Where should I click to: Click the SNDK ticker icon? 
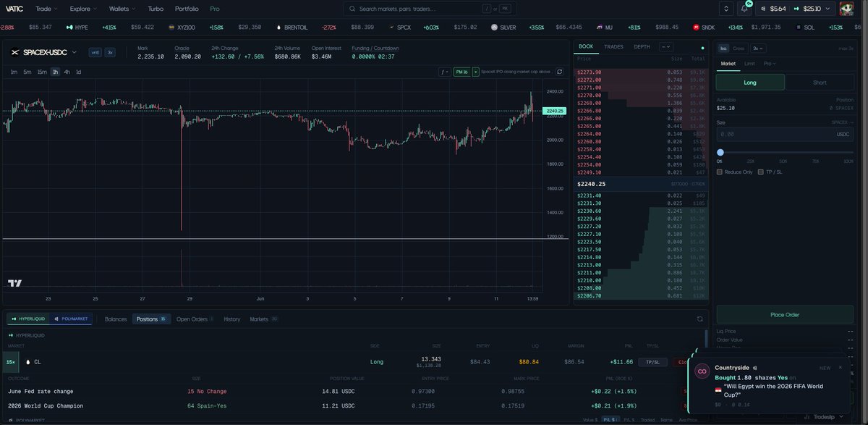click(x=696, y=27)
